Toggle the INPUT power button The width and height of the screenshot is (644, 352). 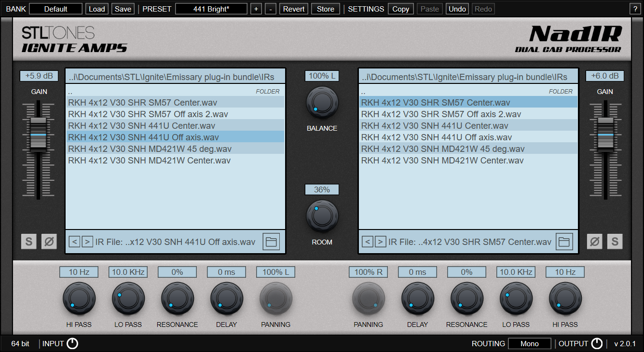pos(72,344)
